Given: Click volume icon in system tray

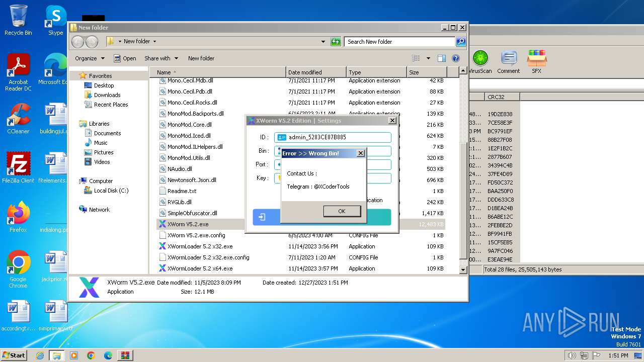Looking at the screenshot, I should tap(572, 355).
